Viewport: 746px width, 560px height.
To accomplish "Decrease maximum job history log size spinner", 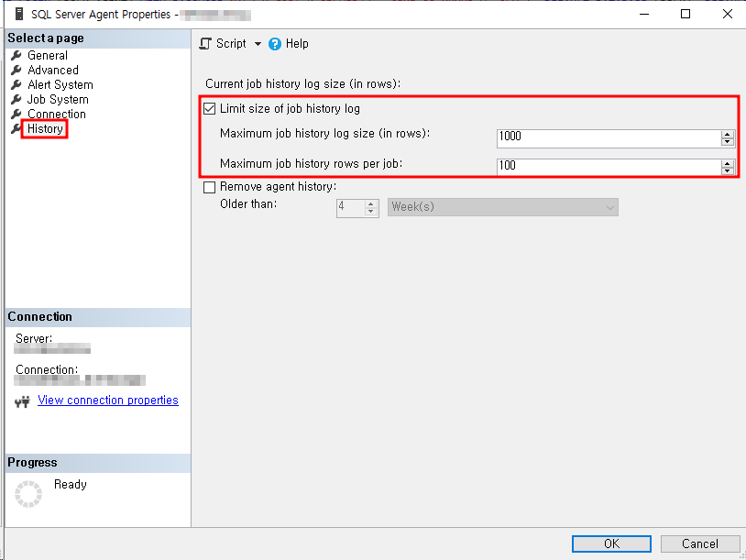I will [727, 142].
